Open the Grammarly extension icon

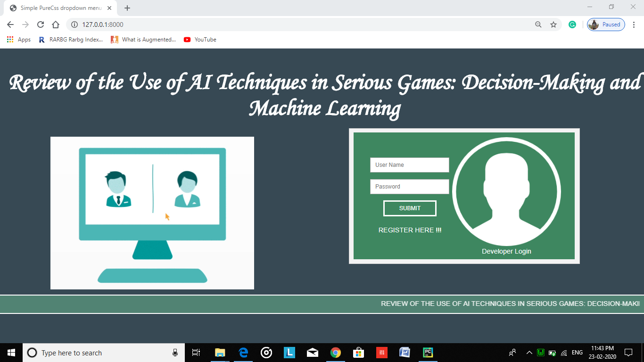pos(572,25)
